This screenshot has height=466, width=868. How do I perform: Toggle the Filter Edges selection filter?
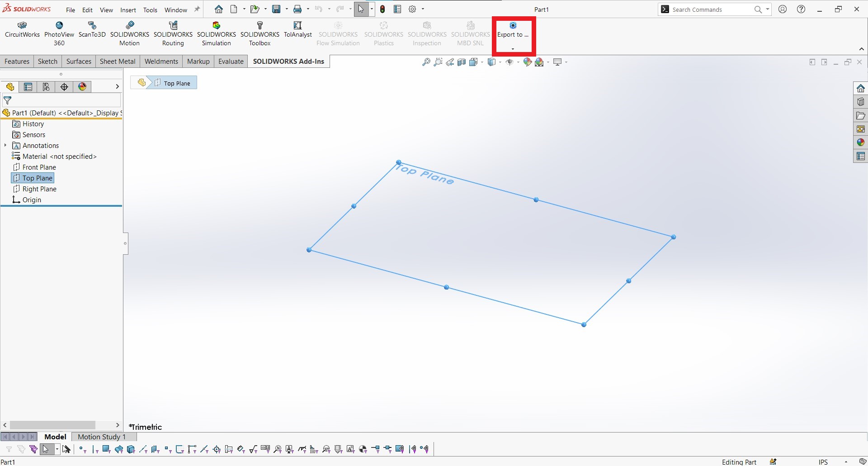click(x=94, y=449)
